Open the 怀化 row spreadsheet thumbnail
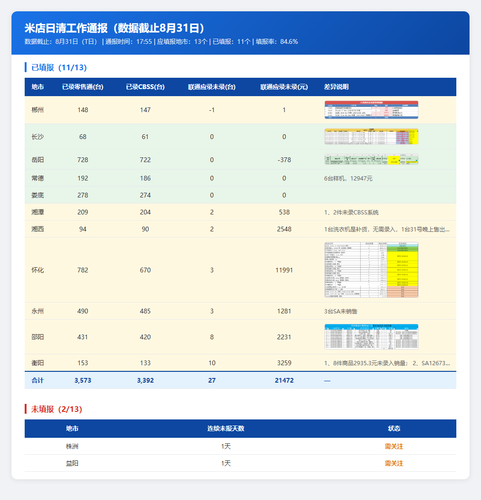Image resolution: width=481 pixels, height=500 pixels. [x=371, y=270]
